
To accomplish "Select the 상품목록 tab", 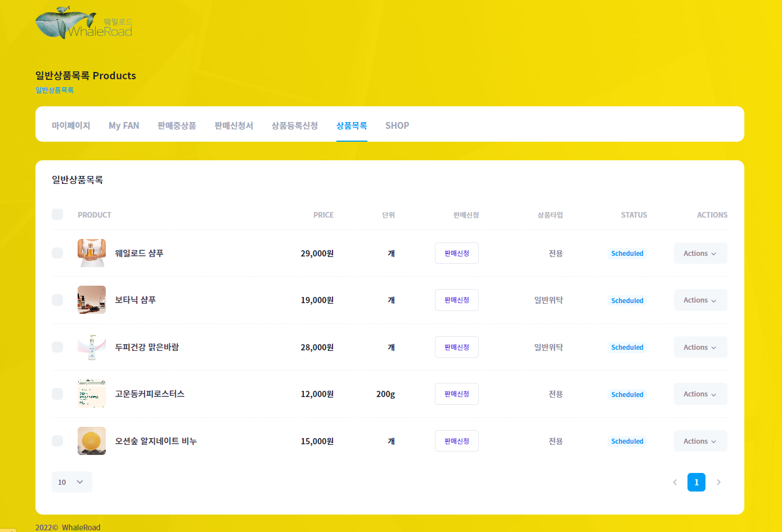I will (352, 125).
